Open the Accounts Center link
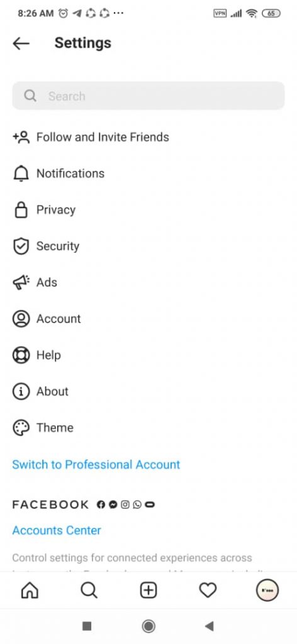 click(x=57, y=530)
